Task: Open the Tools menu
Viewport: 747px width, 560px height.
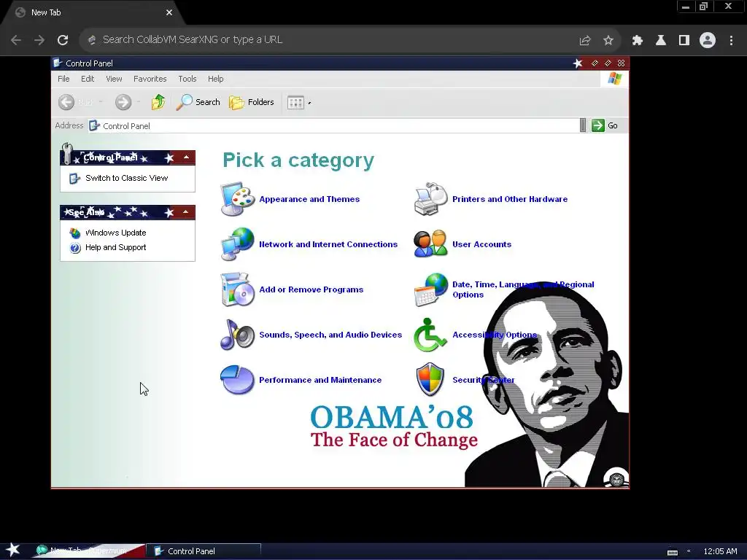Action: point(187,79)
